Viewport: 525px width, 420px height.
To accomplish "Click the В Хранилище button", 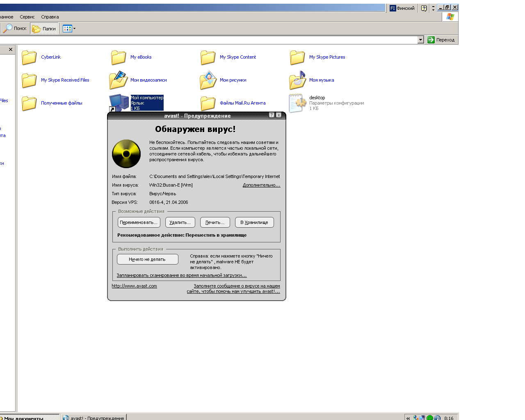I will (x=254, y=222).
